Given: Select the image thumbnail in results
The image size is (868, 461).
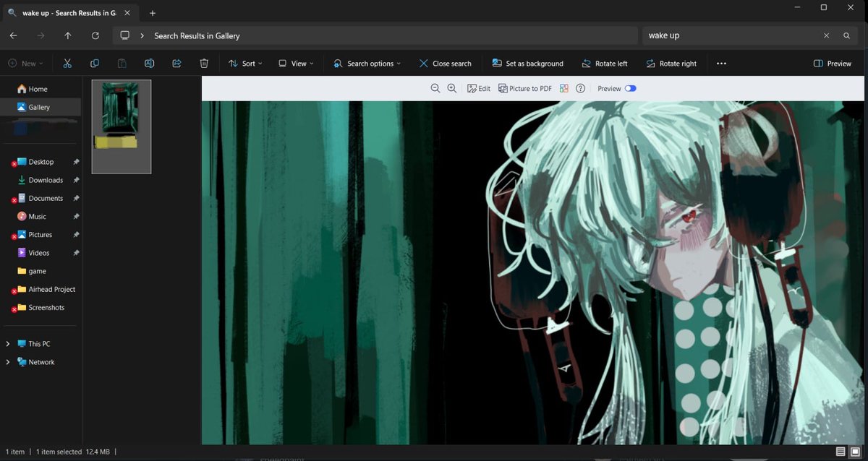Looking at the screenshot, I should tap(122, 126).
